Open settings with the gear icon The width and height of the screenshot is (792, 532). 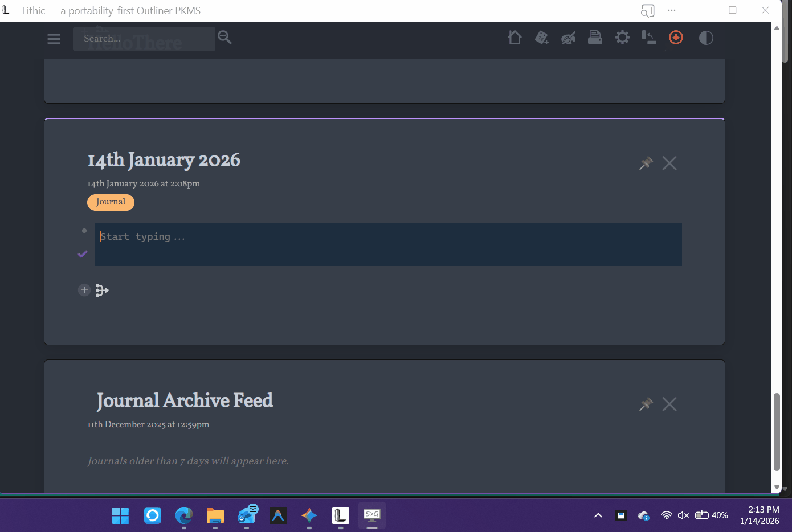(622, 38)
